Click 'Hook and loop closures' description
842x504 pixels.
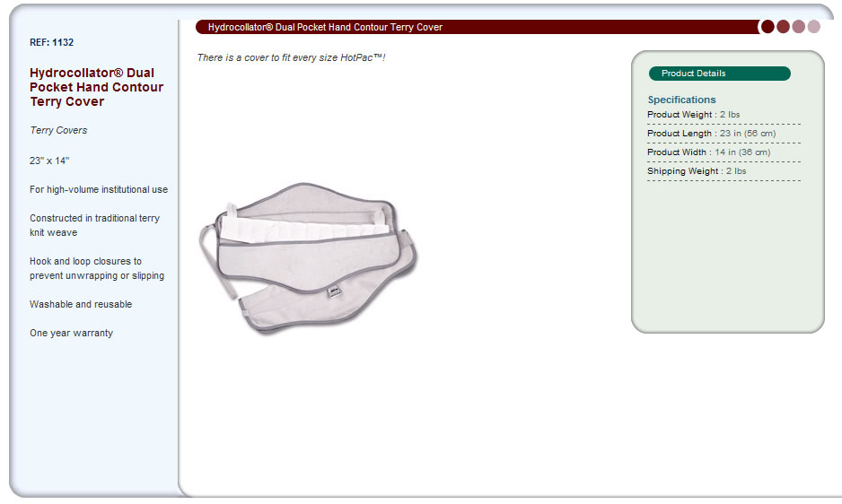click(x=97, y=268)
